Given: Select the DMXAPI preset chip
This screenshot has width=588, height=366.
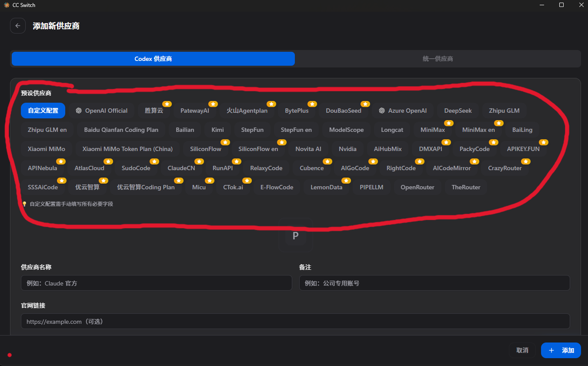Looking at the screenshot, I should click(x=431, y=149).
